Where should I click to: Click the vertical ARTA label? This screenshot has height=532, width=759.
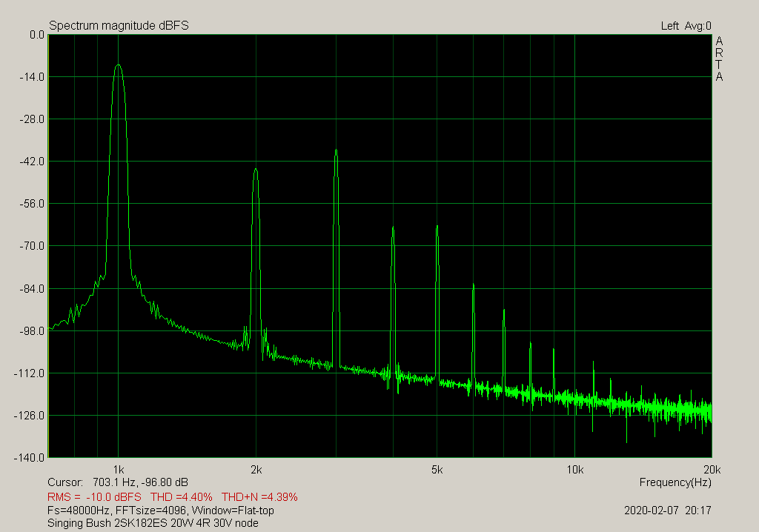pos(719,59)
